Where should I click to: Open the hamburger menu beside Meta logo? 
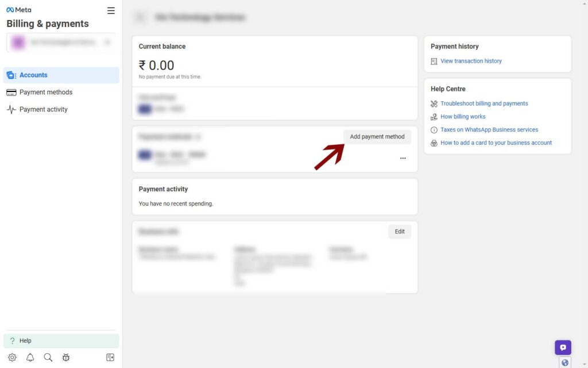[x=111, y=10]
